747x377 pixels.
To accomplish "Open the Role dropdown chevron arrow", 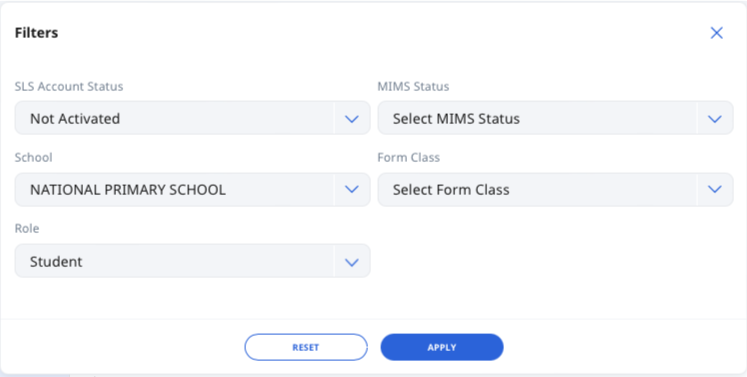I will coord(352,262).
